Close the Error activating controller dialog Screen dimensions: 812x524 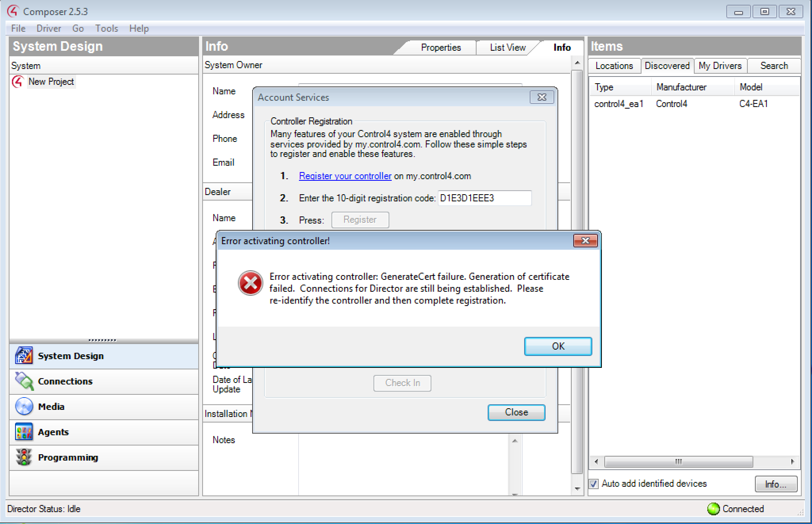tap(585, 241)
